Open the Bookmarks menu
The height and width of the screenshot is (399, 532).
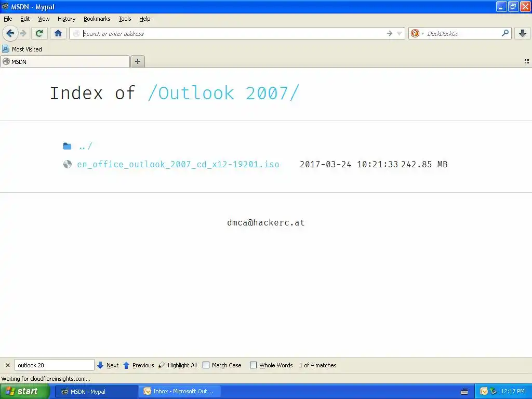coord(97,19)
